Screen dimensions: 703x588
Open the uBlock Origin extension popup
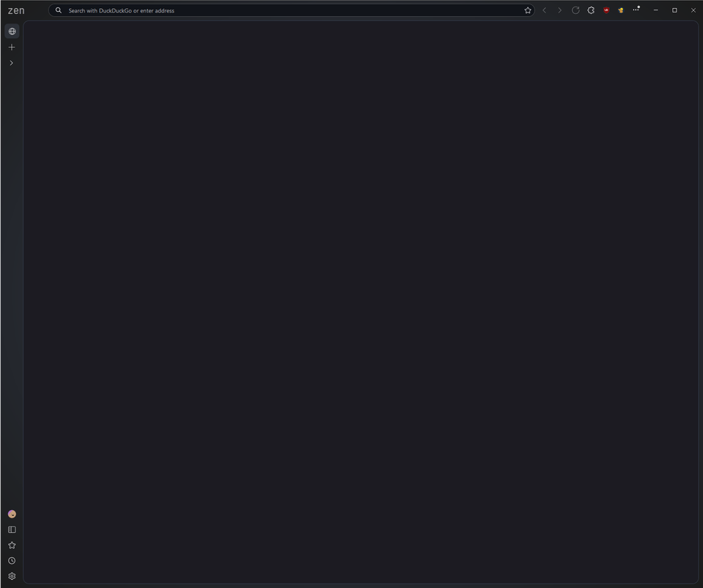(x=606, y=10)
